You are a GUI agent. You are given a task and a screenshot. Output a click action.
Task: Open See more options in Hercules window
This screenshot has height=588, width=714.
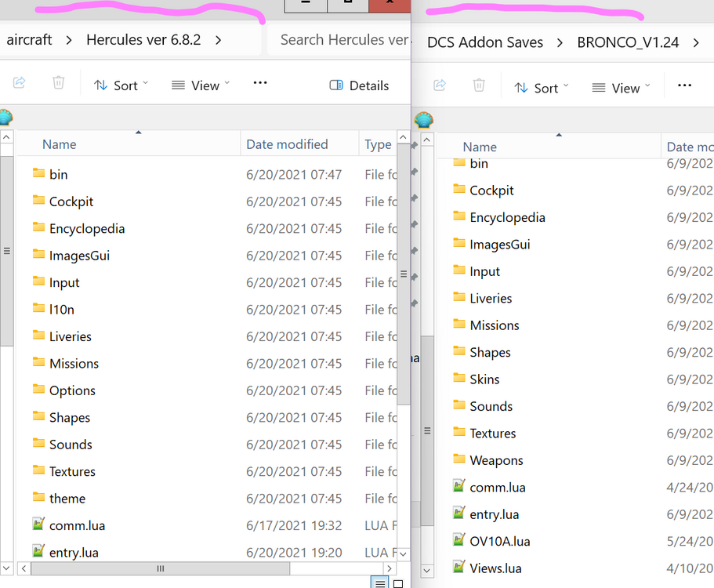[260, 82]
